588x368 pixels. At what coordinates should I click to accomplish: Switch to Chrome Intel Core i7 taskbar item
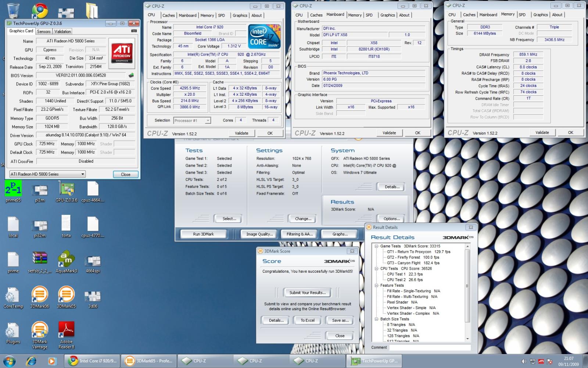pyautogui.click(x=92, y=361)
